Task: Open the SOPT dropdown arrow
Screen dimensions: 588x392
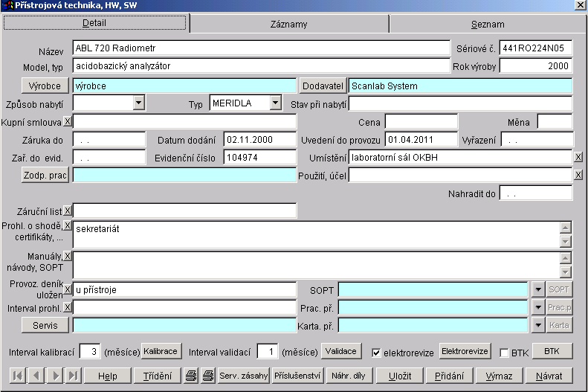Action: (x=538, y=289)
